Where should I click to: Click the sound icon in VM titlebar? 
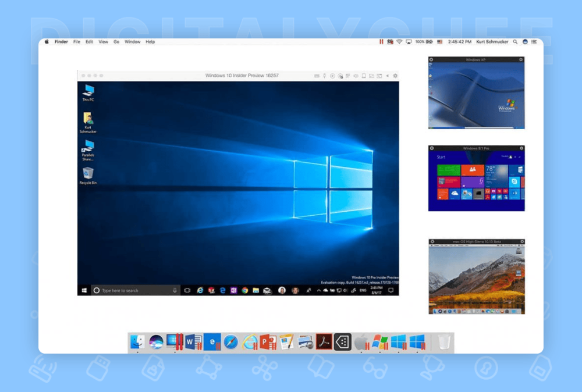(356, 76)
